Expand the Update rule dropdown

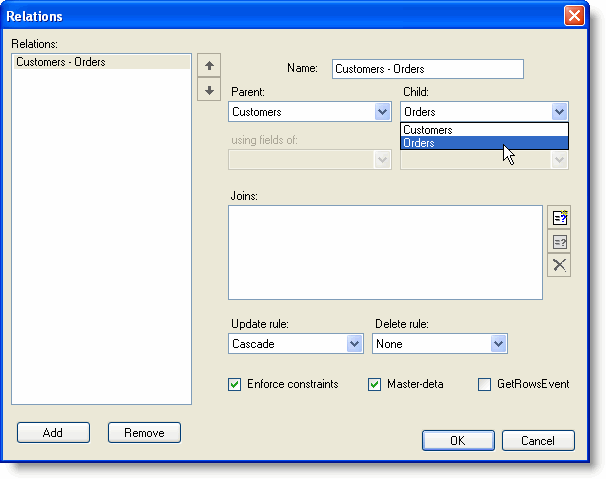(x=354, y=344)
